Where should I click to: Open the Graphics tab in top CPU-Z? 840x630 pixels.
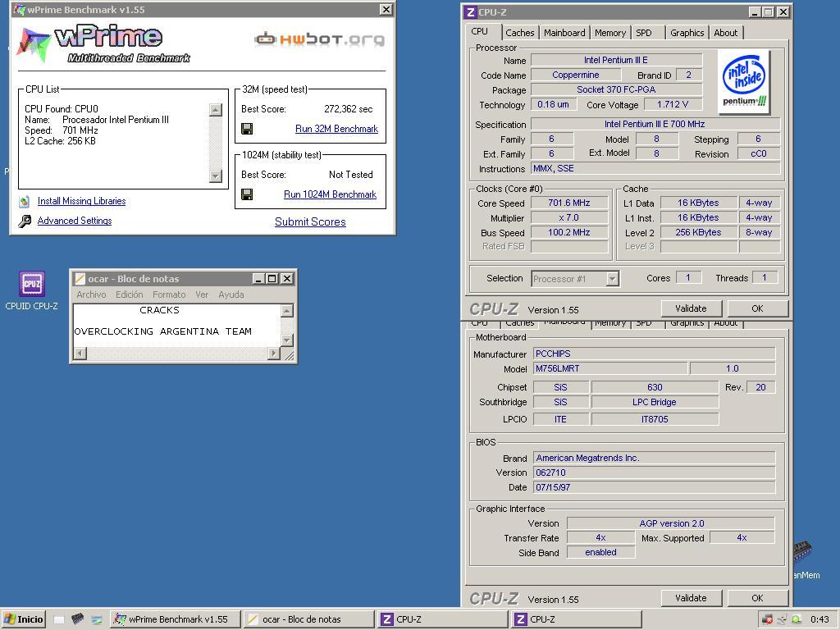[x=687, y=33]
